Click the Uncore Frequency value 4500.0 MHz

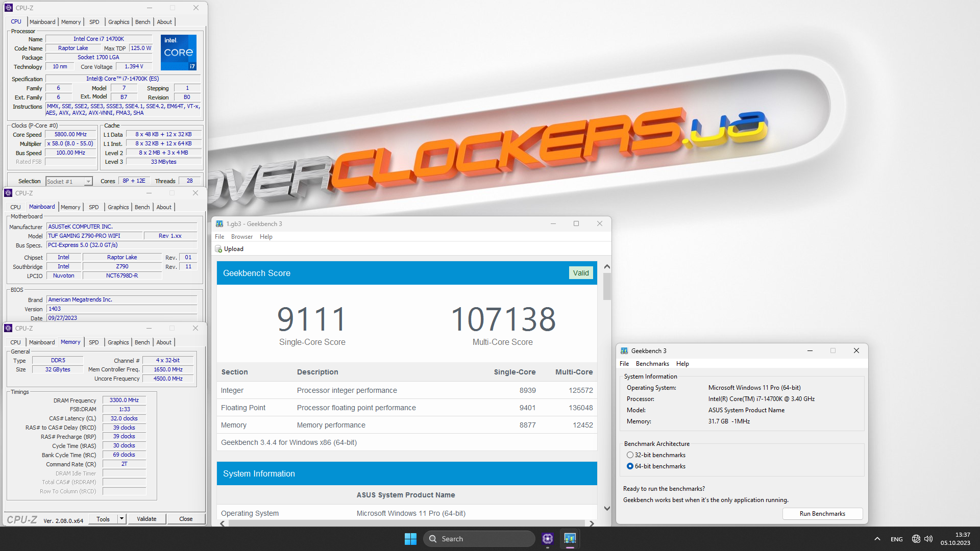click(x=168, y=379)
